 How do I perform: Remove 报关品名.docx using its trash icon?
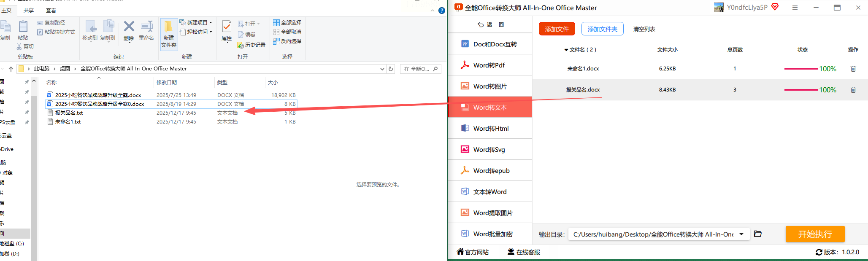[x=853, y=90]
